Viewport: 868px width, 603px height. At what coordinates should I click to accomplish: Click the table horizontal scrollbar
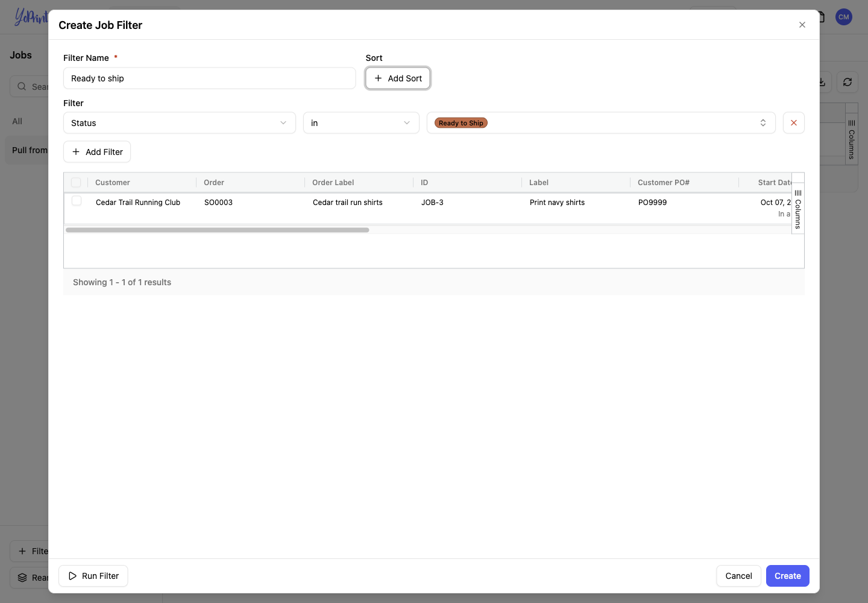tap(217, 230)
